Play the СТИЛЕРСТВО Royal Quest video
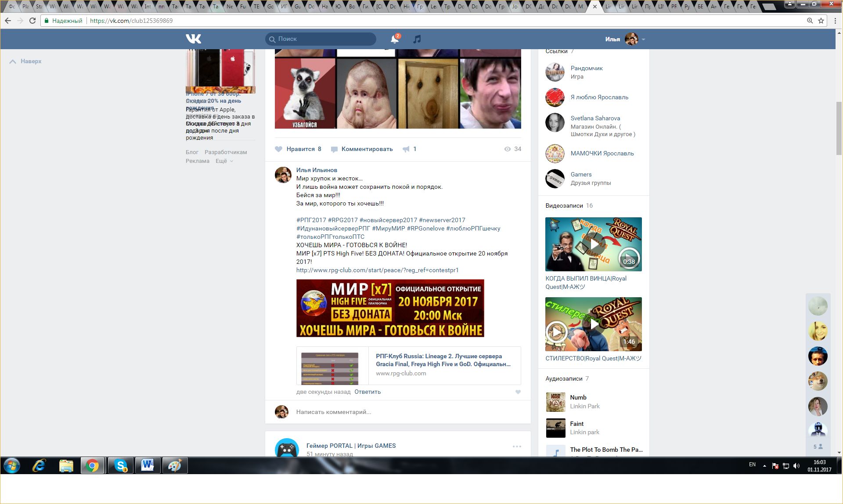Image resolution: width=843 pixels, height=504 pixels. click(594, 324)
